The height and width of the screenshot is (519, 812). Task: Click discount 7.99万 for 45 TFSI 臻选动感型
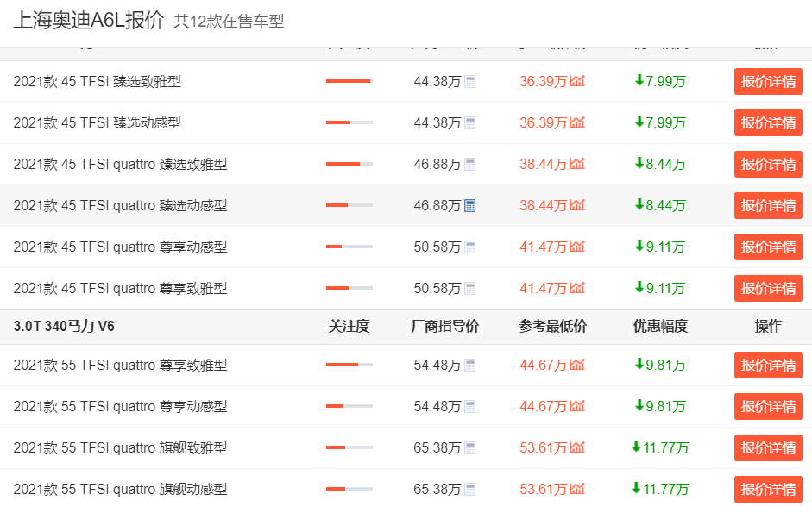tap(660, 123)
